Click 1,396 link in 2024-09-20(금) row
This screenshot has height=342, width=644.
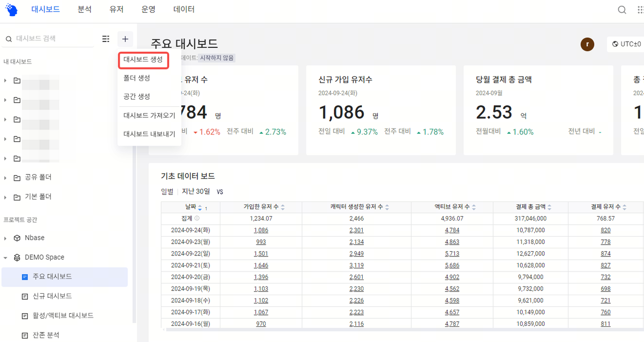(261, 277)
